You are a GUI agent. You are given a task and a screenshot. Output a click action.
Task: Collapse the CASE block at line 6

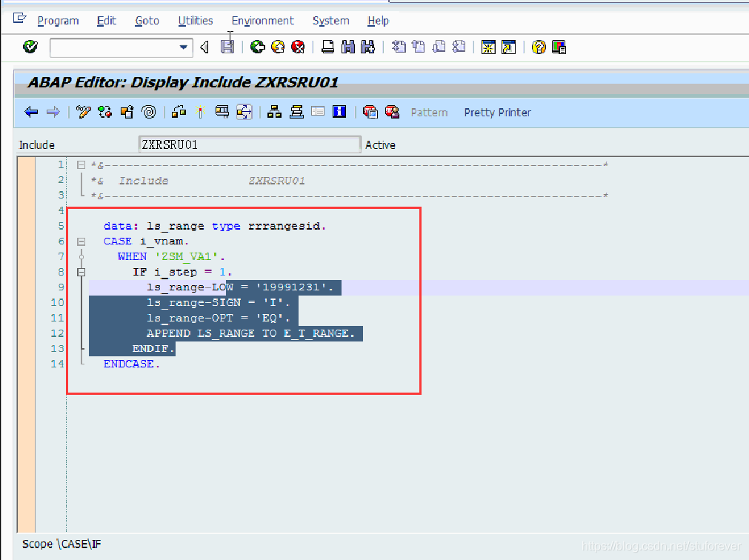[81, 241]
